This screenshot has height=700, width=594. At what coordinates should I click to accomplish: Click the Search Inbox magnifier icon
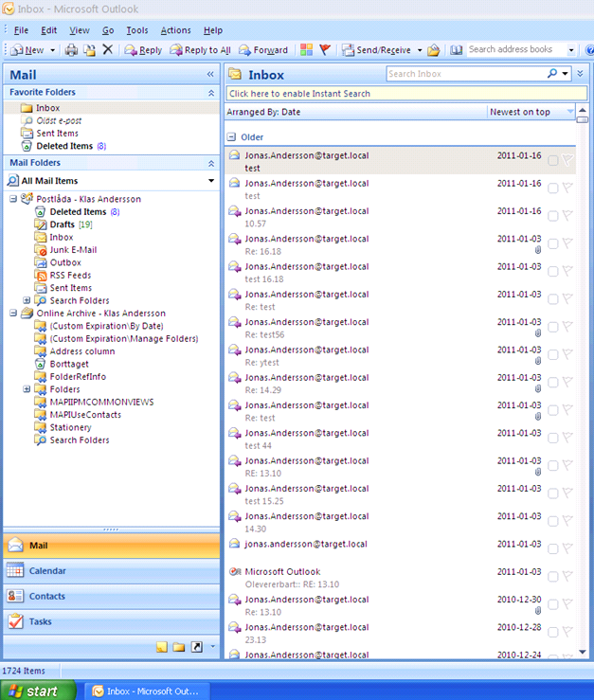point(552,73)
